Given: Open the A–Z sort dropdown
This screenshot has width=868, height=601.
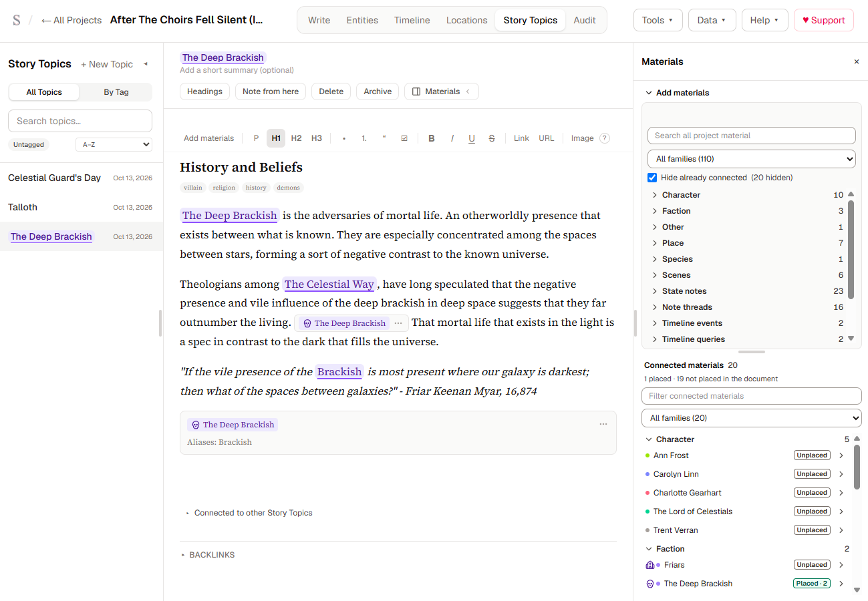Looking at the screenshot, I should (x=114, y=144).
